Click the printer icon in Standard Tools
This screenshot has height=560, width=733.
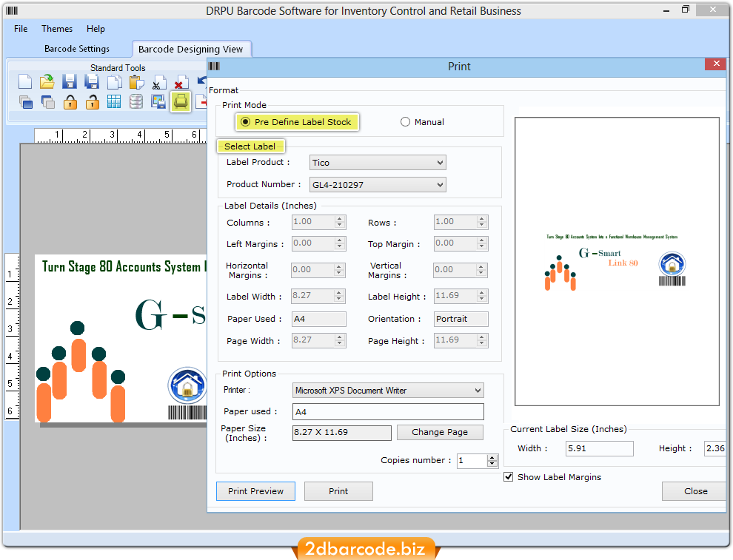pos(181,101)
